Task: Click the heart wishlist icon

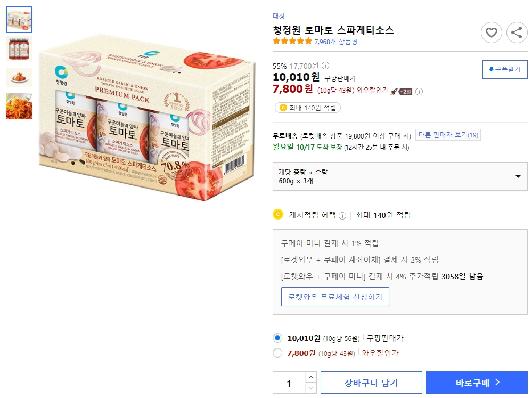Action: click(x=491, y=33)
